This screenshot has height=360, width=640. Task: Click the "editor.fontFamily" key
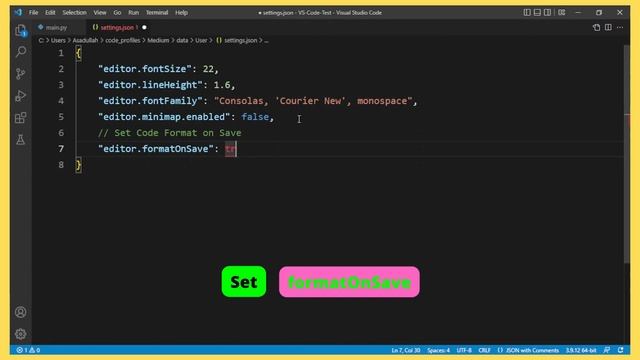pyautogui.click(x=150, y=101)
